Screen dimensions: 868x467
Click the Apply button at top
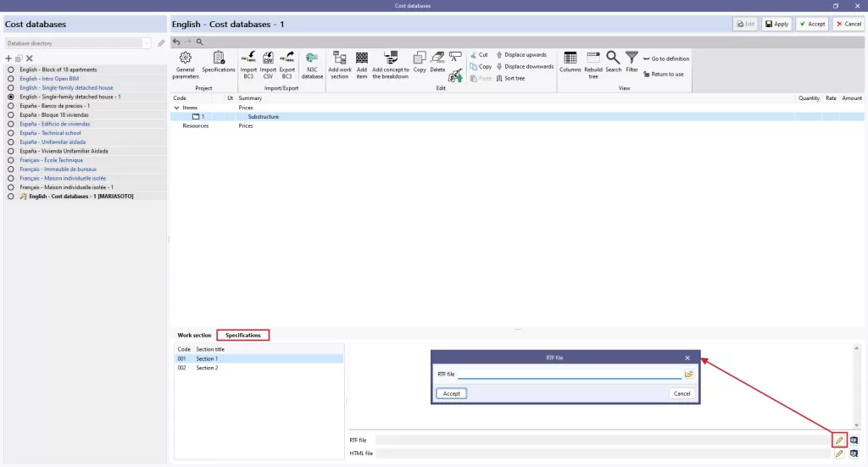(x=776, y=24)
